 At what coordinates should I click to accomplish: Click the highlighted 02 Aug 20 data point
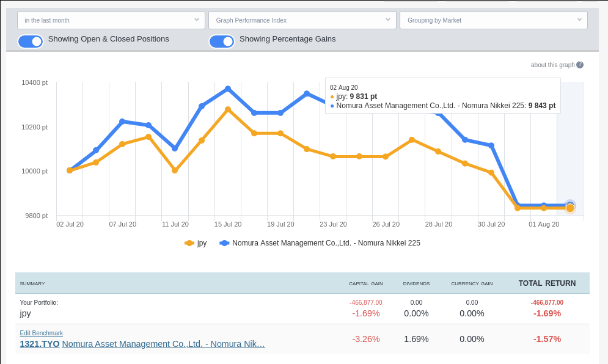[570, 208]
